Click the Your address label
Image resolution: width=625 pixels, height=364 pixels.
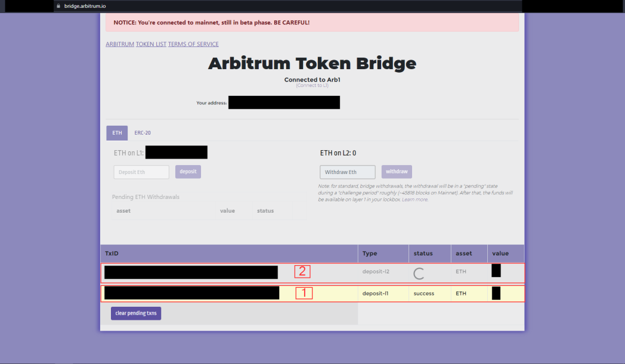[211, 102]
